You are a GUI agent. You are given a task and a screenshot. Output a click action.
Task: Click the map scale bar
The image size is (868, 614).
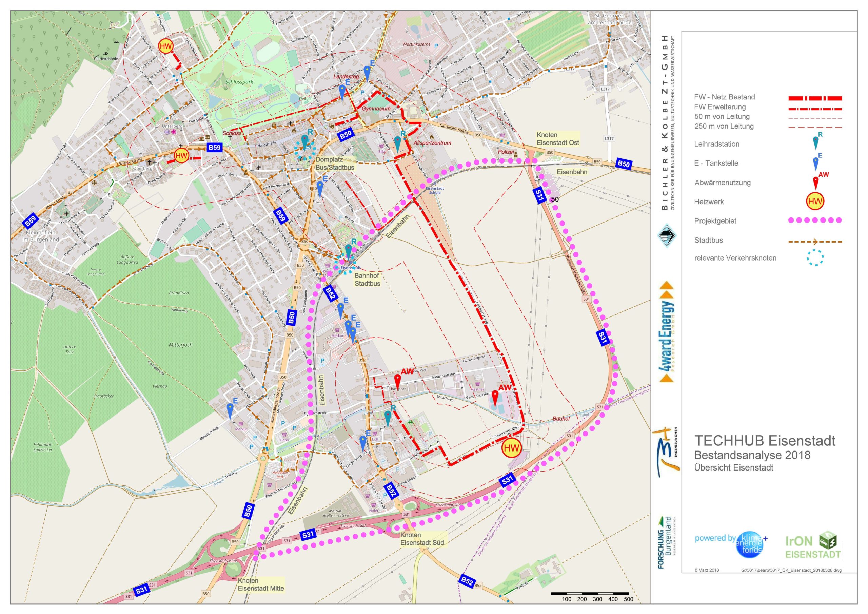tap(589, 594)
